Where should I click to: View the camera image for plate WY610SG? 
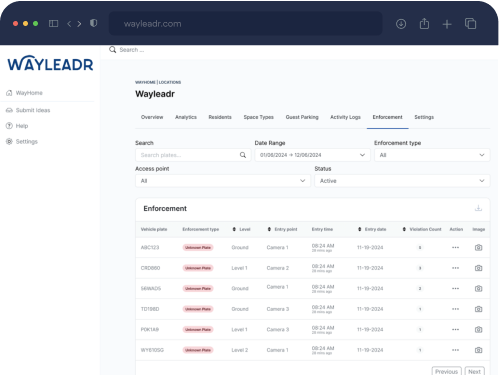478,350
